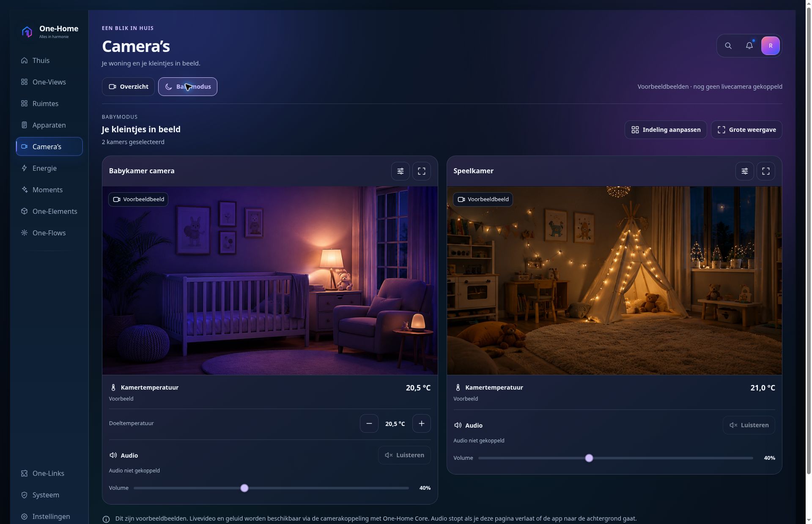Click the Voorbeeldbeeld badge on Babykamer feed
The image size is (812, 524).
(x=138, y=199)
